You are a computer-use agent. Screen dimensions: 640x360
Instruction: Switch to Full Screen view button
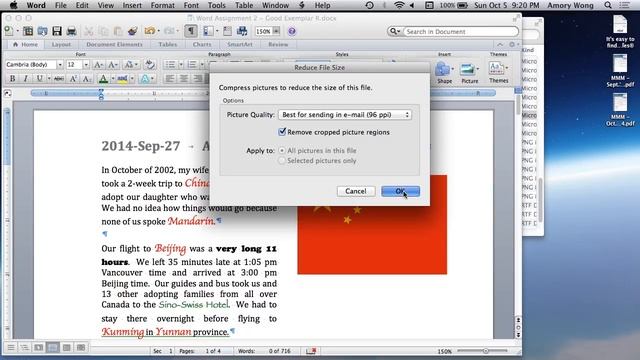(81, 347)
